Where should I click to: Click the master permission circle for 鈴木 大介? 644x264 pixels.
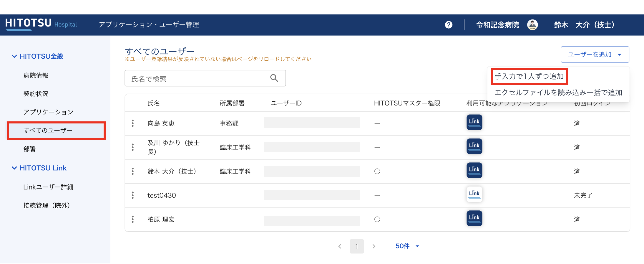[377, 171]
